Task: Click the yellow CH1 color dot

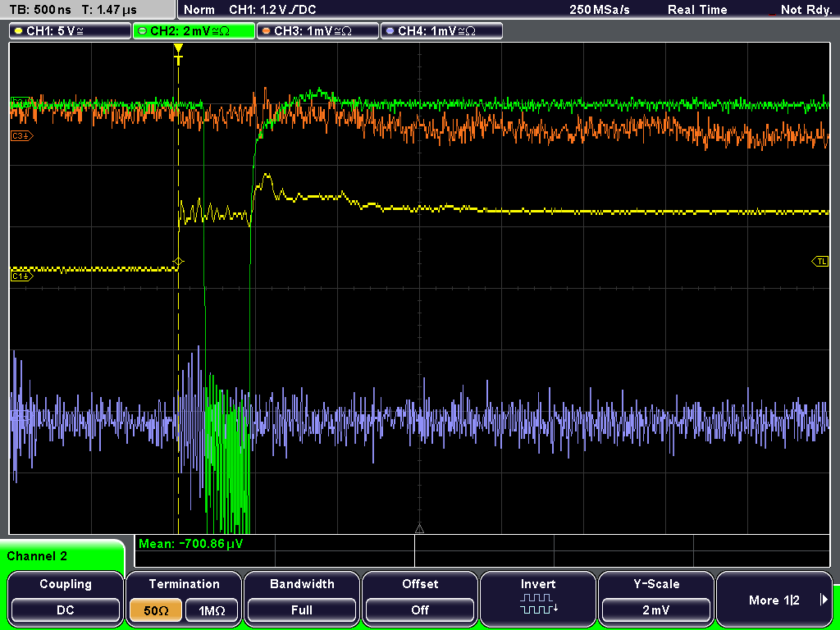Action: (18, 31)
